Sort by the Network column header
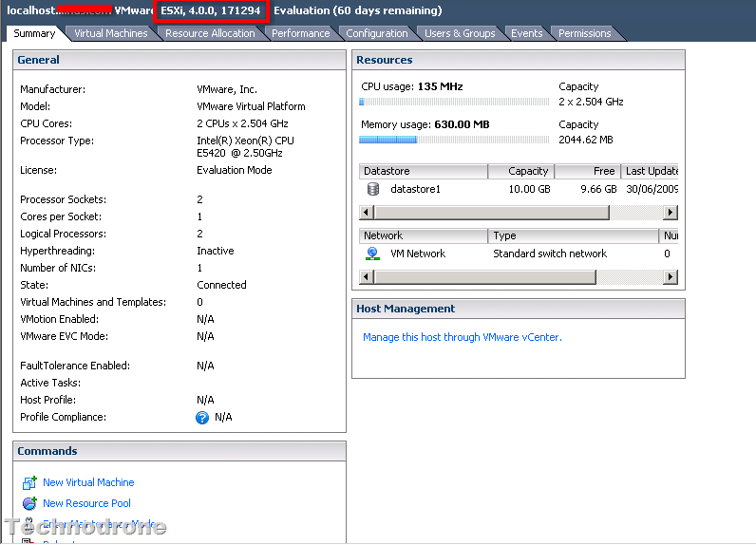 (x=424, y=235)
